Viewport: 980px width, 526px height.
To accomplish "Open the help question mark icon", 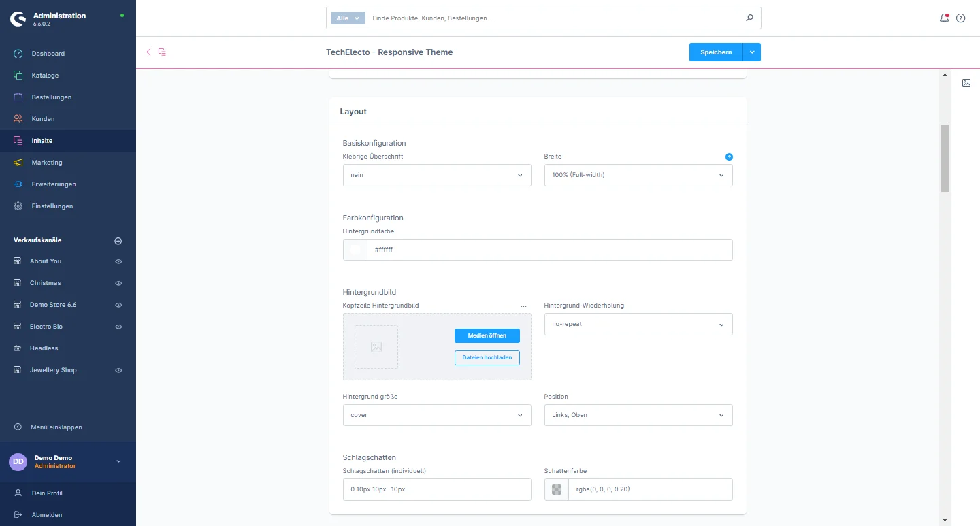I will (961, 18).
